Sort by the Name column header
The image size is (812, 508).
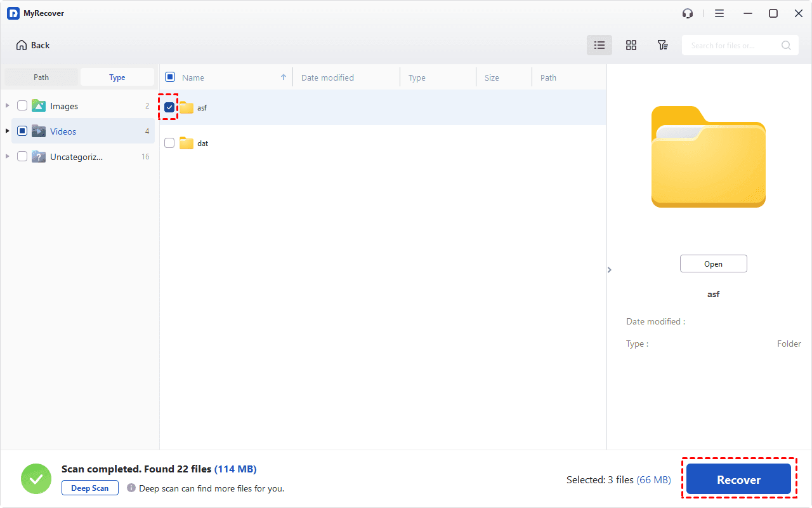click(x=193, y=77)
